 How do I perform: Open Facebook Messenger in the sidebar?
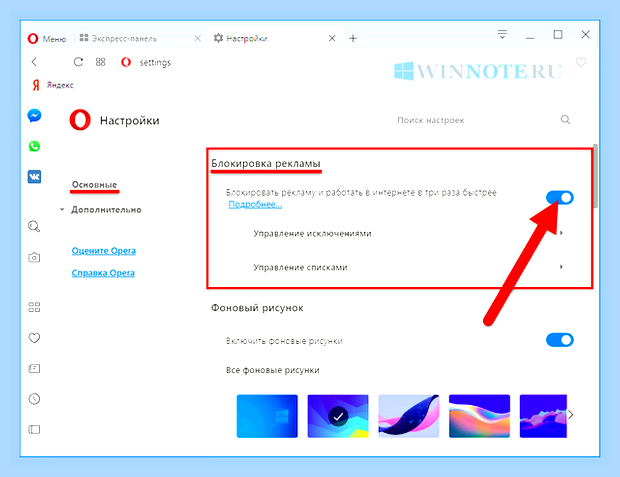34,115
